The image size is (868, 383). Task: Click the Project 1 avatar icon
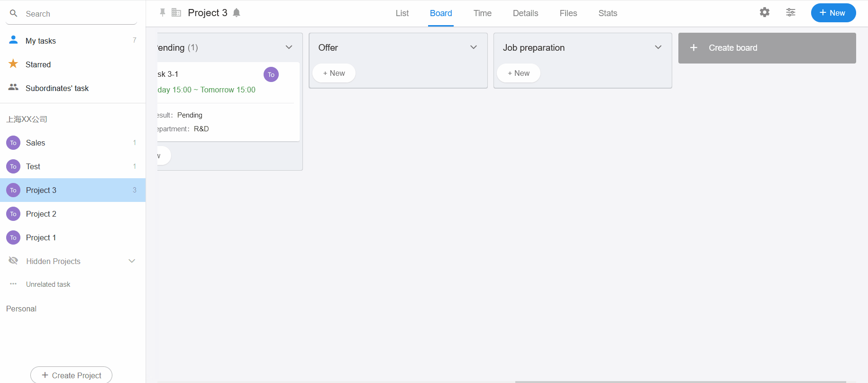click(13, 237)
